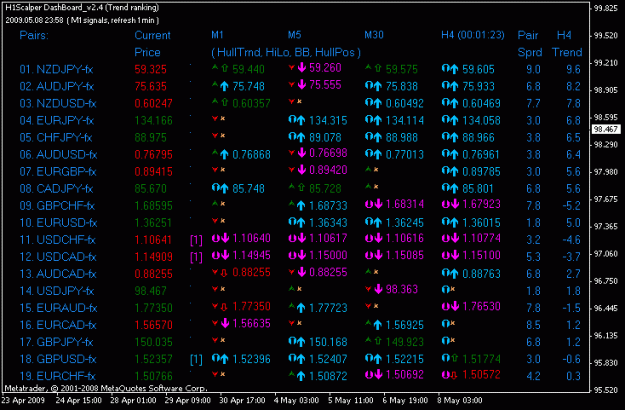
Task: Click the 8 May 03:00 time axis label
Action: 460,400
